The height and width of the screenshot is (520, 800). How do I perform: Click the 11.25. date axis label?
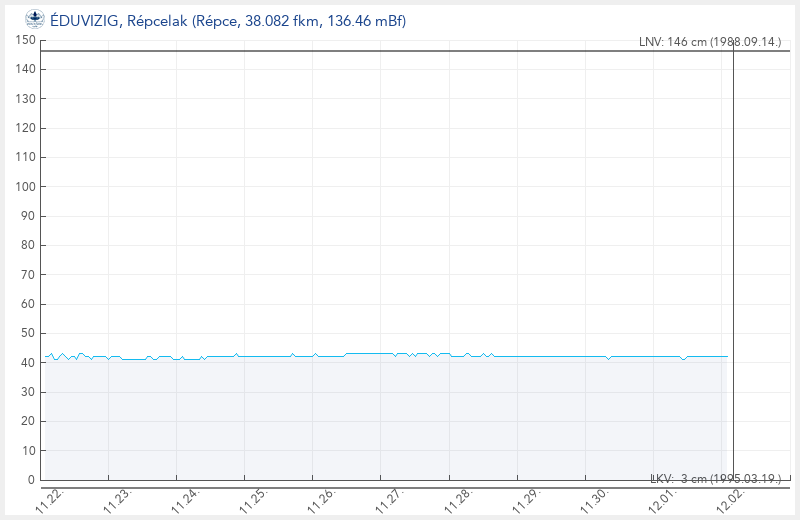253,498
